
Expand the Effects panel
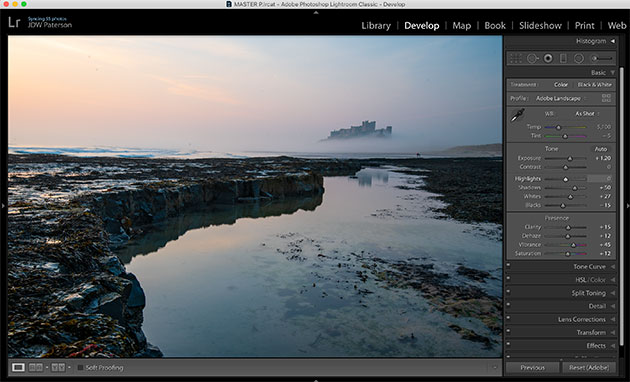[613, 346]
